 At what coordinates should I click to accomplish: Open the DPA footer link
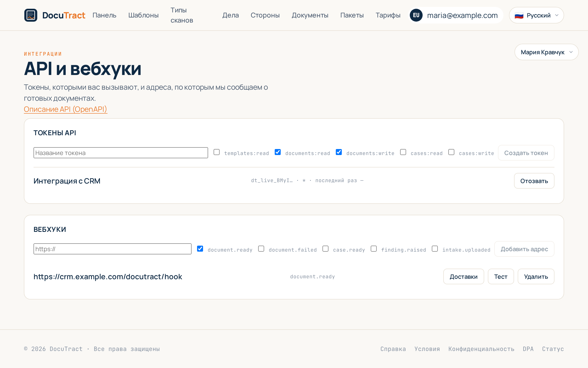(x=528, y=349)
